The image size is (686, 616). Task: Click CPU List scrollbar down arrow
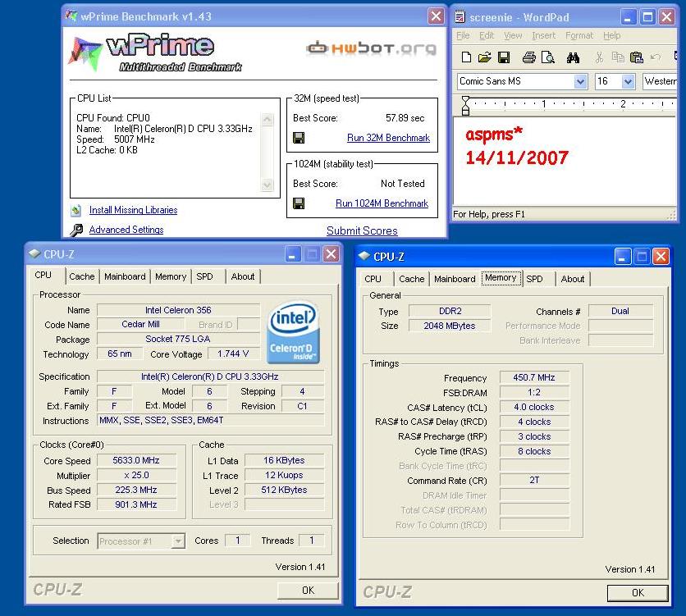click(x=268, y=185)
